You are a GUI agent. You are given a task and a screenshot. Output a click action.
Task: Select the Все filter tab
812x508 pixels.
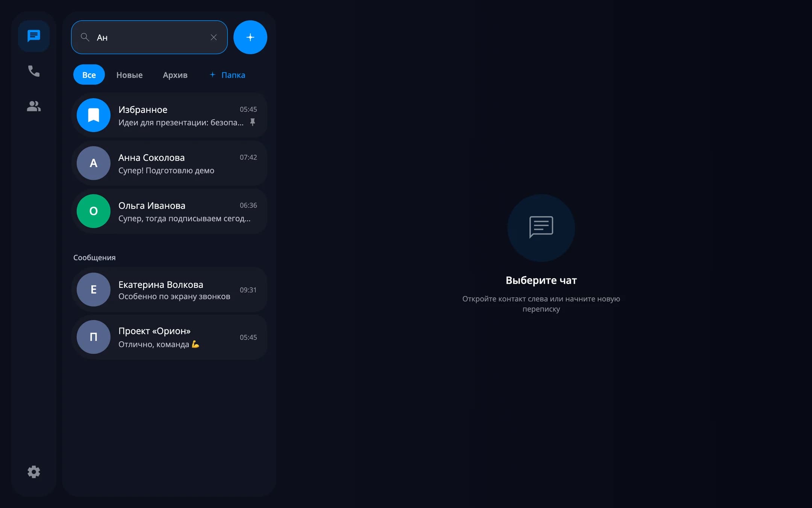coord(89,75)
